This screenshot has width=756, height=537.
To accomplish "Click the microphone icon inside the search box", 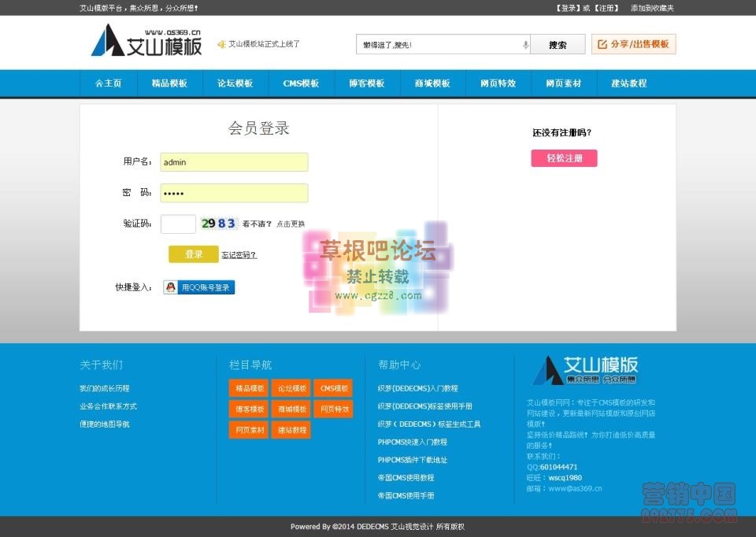I will pyautogui.click(x=525, y=44).
